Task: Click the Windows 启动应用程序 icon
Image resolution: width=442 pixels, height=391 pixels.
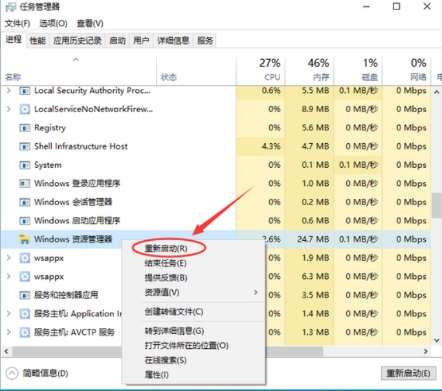Action: pos(24,221)
